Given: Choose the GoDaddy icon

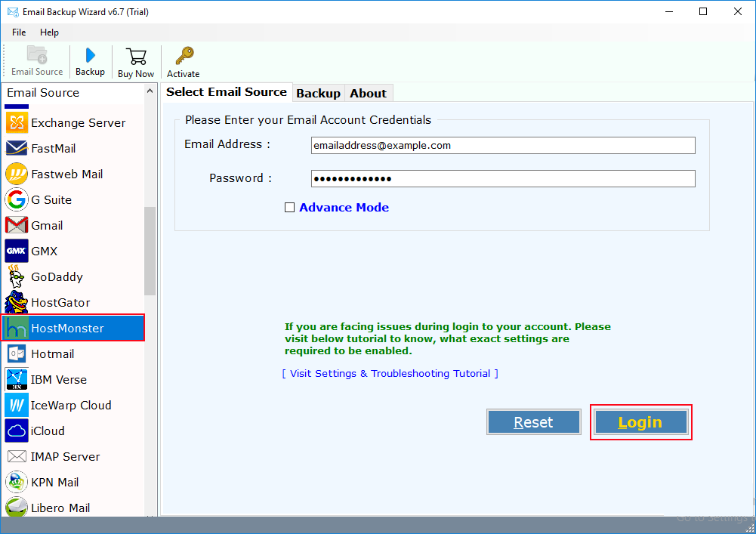Looking at the screenshot, I should point(17,276).
